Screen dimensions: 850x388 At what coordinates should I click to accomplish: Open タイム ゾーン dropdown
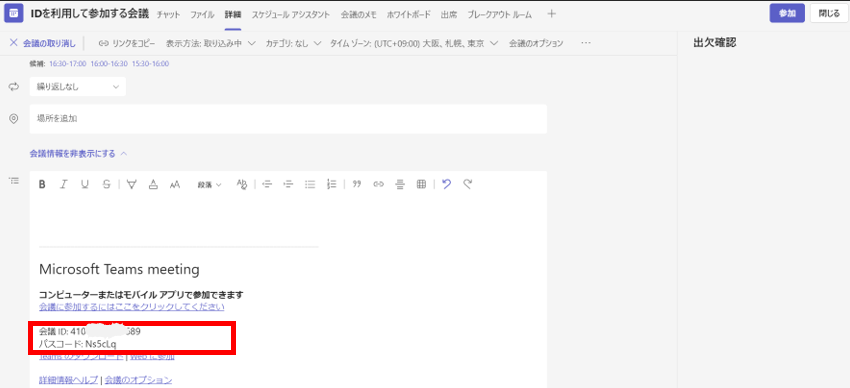tap(414, 43)
